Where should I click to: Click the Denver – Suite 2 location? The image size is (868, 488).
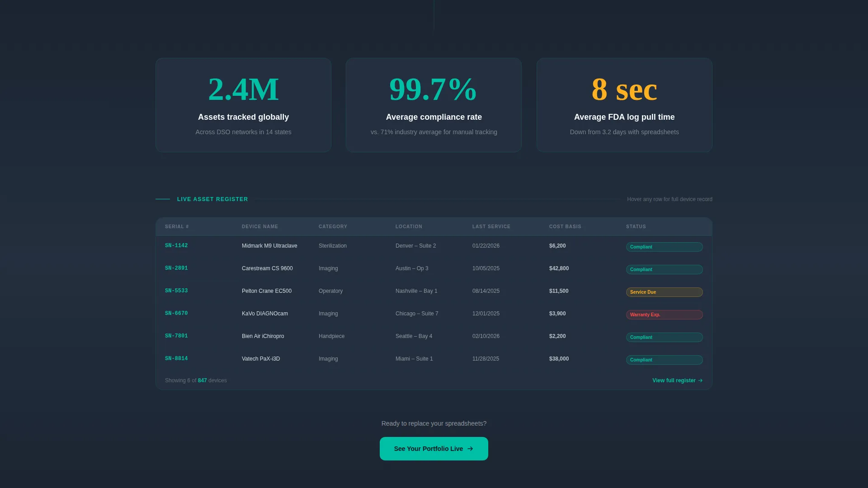coord(416,246)
